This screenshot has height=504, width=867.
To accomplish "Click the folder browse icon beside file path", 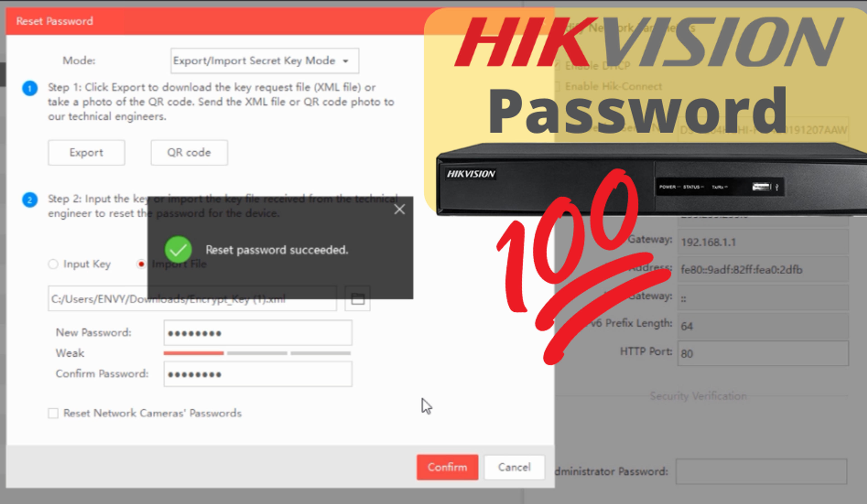I will pos(357,298).
